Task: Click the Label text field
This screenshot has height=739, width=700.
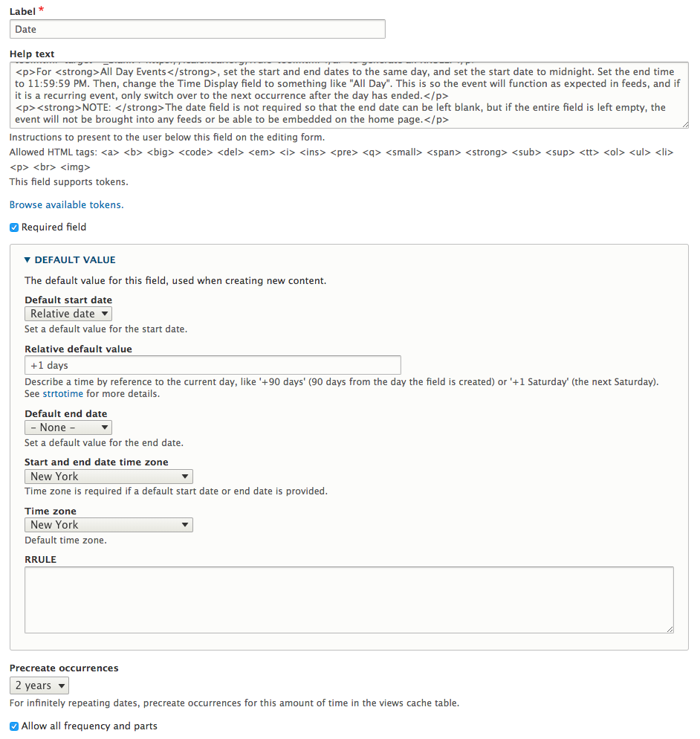Action: click(x=198, y=29)
